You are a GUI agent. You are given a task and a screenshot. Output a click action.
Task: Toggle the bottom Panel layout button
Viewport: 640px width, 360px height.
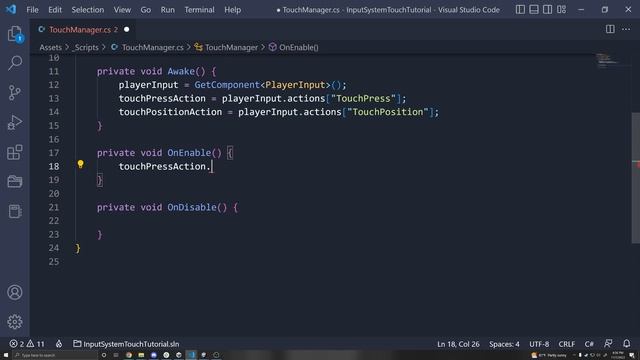click(534, 9)
